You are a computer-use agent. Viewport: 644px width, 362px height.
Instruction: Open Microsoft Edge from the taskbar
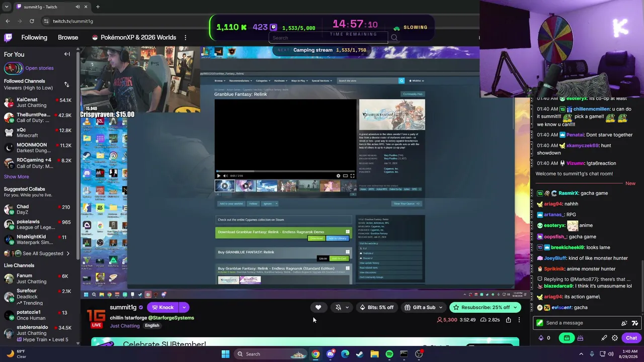tap(345, 354)
